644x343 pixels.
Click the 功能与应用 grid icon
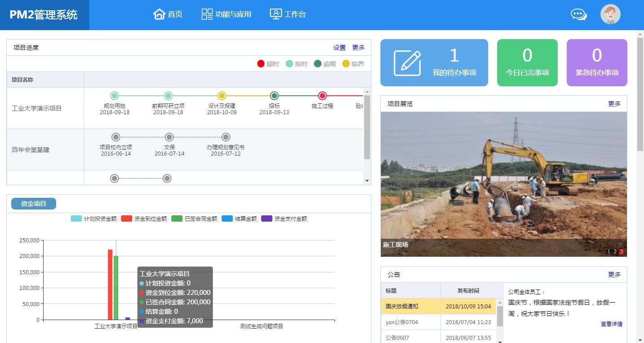point(207,14)
